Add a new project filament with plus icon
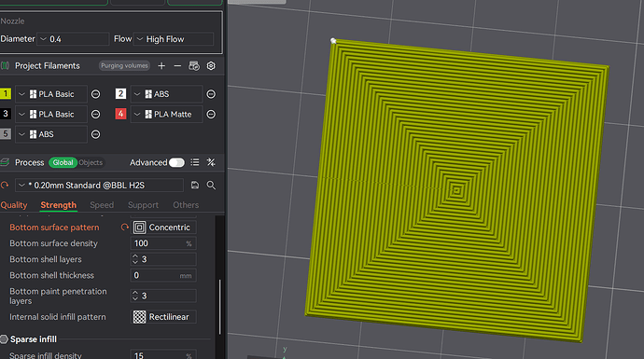 161,65
